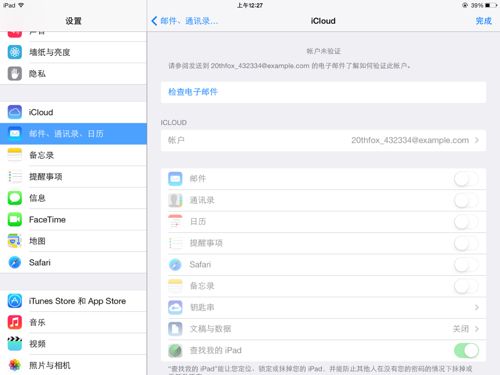Tap the Photos & Camera (照片与相机) icon
Image resolution: width=500 pixels, height=375 pixels.
click(x=15, y=365)
